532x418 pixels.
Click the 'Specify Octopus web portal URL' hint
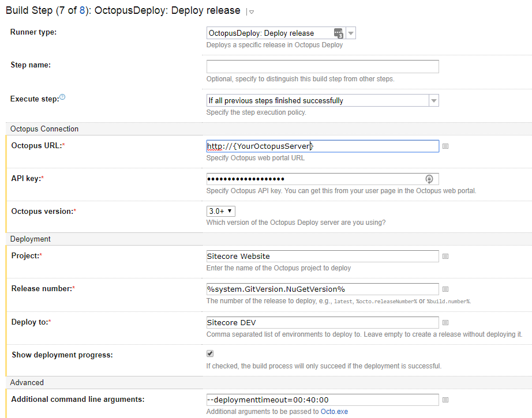click(256, 158)
